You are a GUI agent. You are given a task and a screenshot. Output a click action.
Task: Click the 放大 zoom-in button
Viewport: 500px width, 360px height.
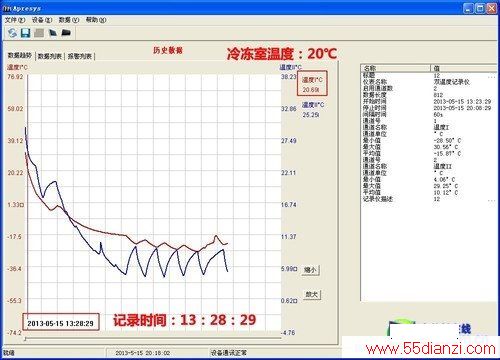click(312, 294)
